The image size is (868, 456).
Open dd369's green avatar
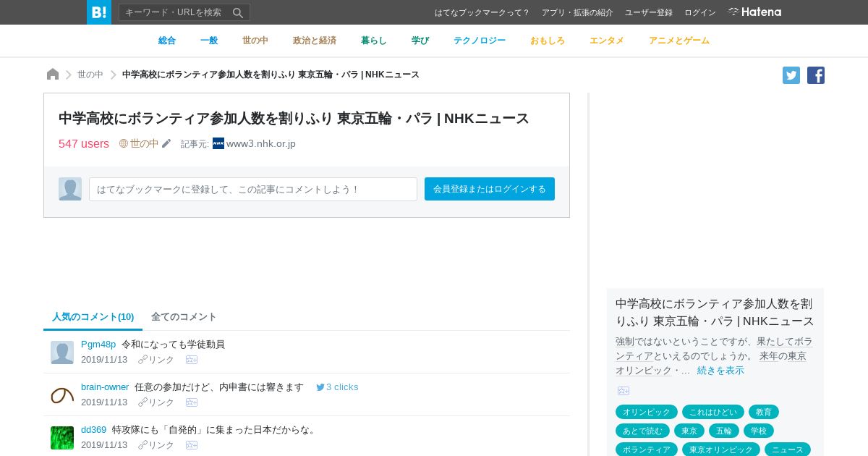tap(62, 438)
